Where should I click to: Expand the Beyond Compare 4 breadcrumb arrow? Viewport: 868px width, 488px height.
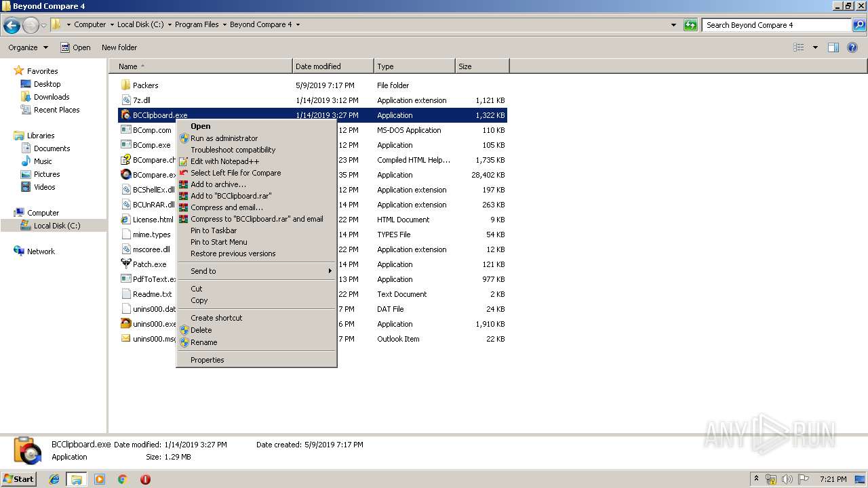[298, 24]
